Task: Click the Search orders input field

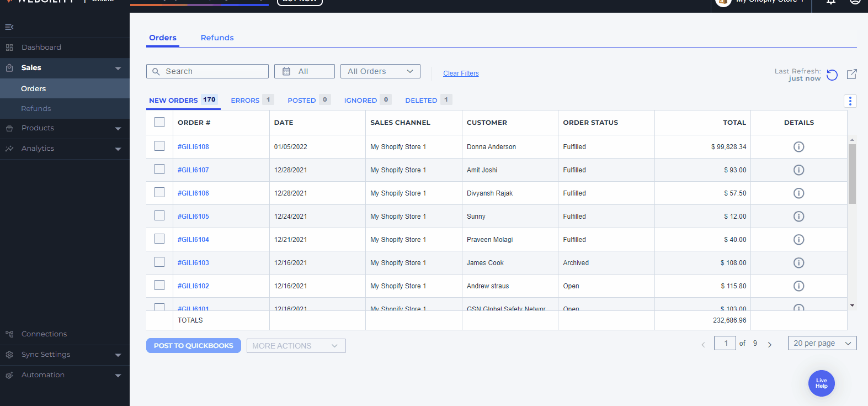Action: 207,71
